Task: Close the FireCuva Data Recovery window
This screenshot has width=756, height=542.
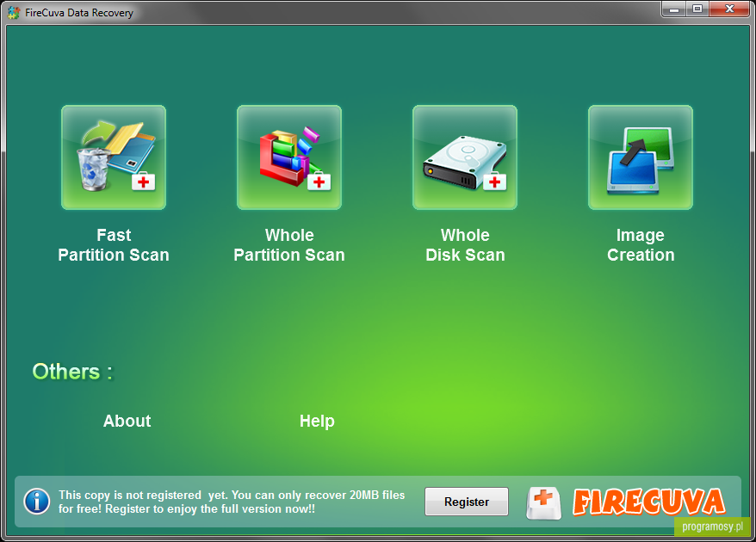Action: point(729,9)
